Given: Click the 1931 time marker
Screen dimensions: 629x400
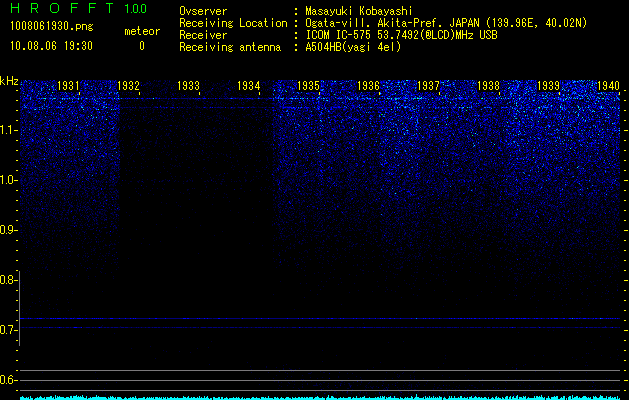Looking at the screenshot, I should (68, 85).
